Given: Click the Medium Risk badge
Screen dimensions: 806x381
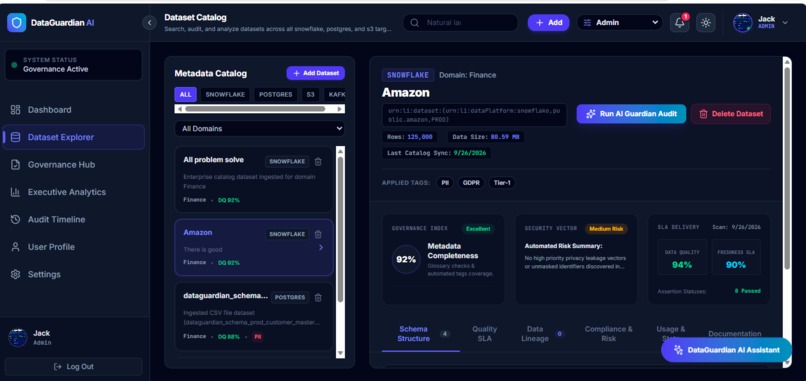Looking at the screenshot, I should pyautogui.click(x=606, y=229).
